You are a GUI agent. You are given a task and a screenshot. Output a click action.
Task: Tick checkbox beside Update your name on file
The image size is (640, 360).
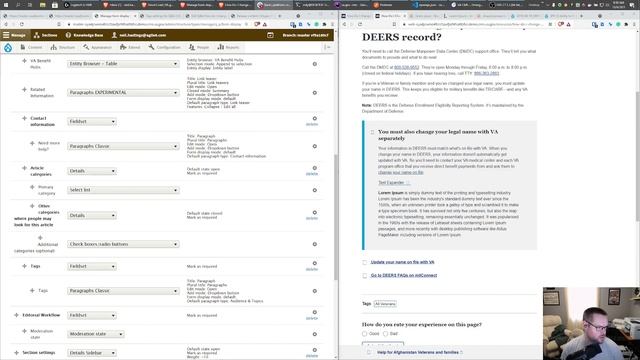364,262
